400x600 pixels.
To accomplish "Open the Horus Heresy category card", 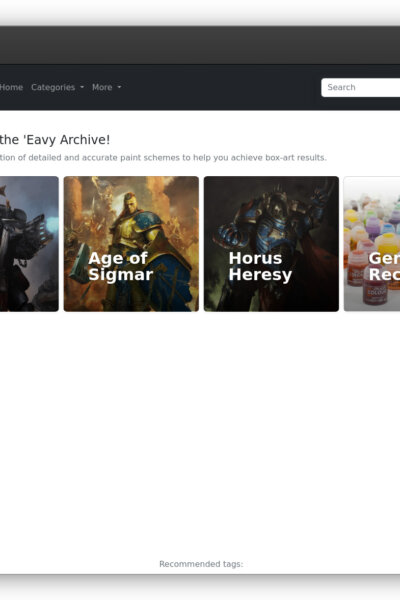I will tap(271, 244).
